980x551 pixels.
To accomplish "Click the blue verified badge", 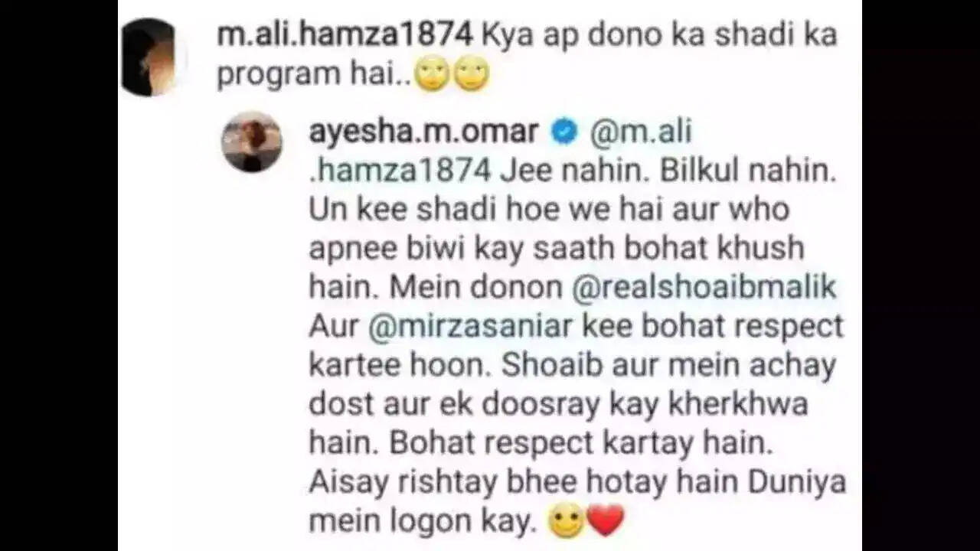I will tap(565, 132).
